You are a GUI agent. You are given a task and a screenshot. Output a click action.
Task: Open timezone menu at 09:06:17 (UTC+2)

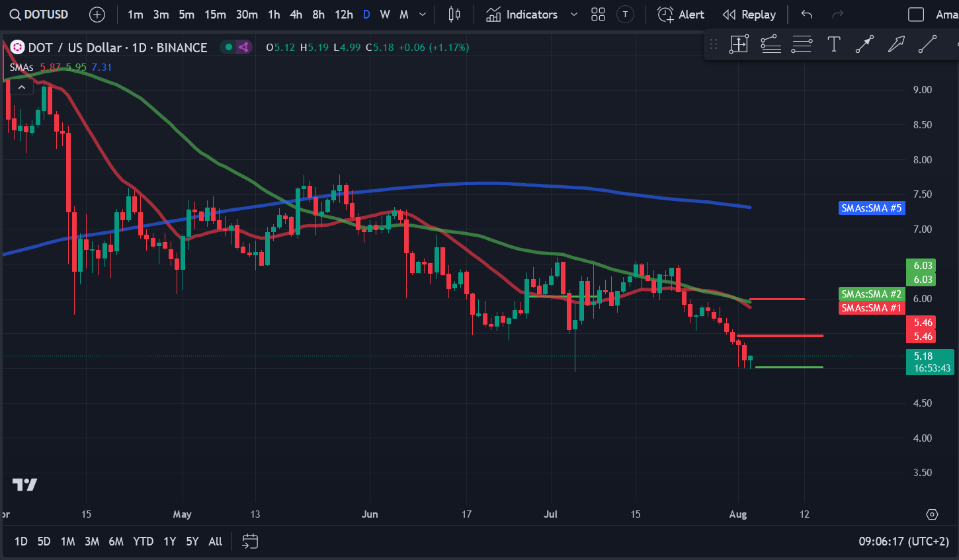pos(903,541)
